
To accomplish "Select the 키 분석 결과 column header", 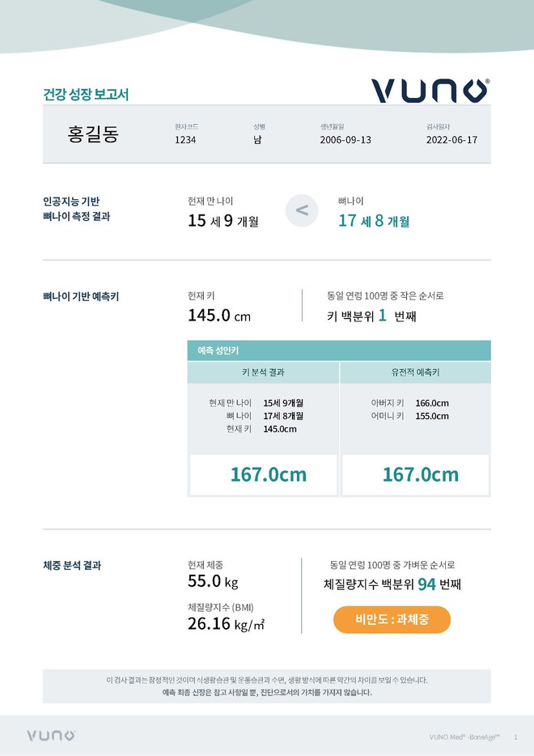I will [x=263, y=372].
